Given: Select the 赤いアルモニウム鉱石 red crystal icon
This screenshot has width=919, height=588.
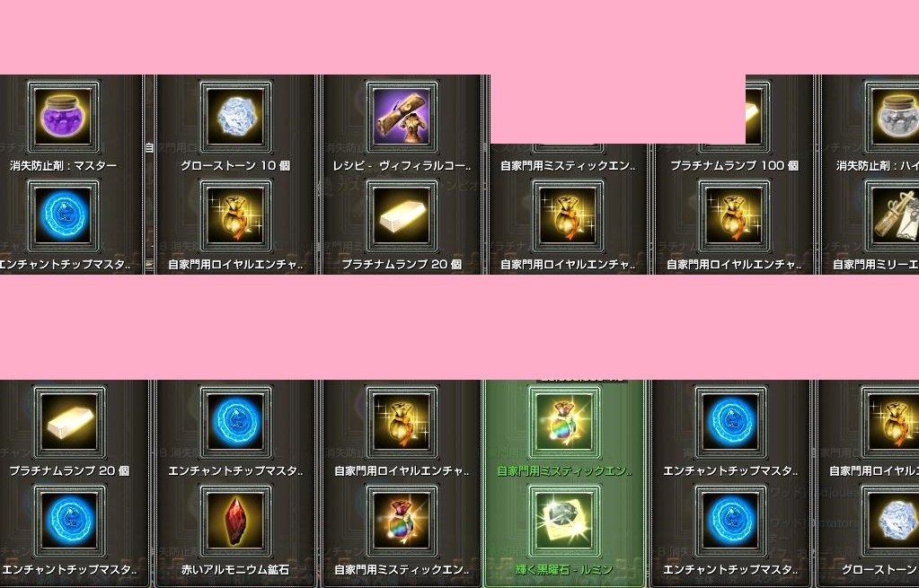Looking at the screenshot, I should pos(235,521).
